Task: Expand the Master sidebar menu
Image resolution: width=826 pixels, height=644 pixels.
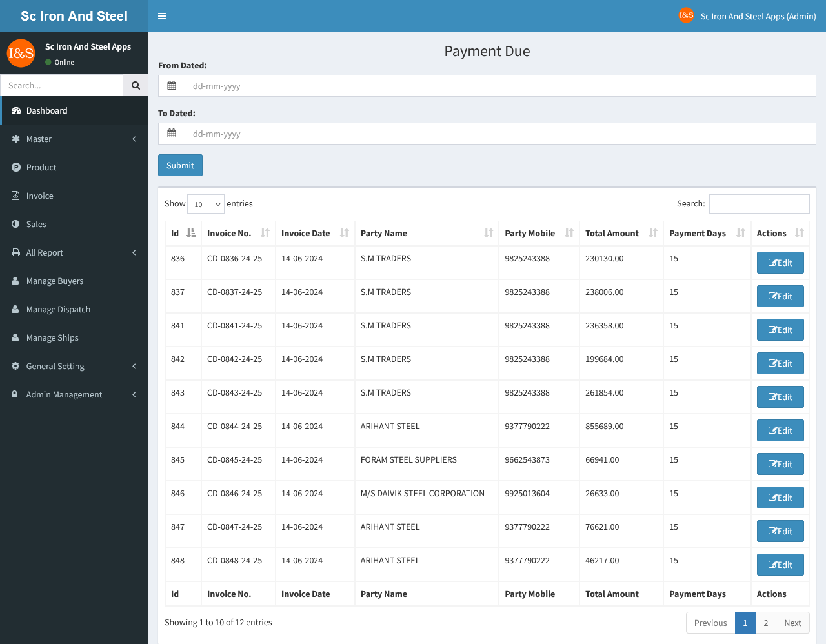Action: point(74,139)
